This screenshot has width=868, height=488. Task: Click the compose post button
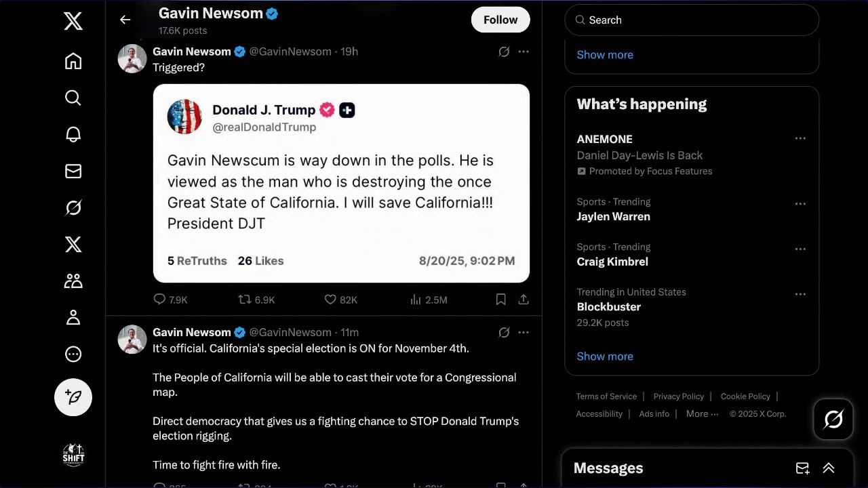pyautogui.click(x=73, y=397)
